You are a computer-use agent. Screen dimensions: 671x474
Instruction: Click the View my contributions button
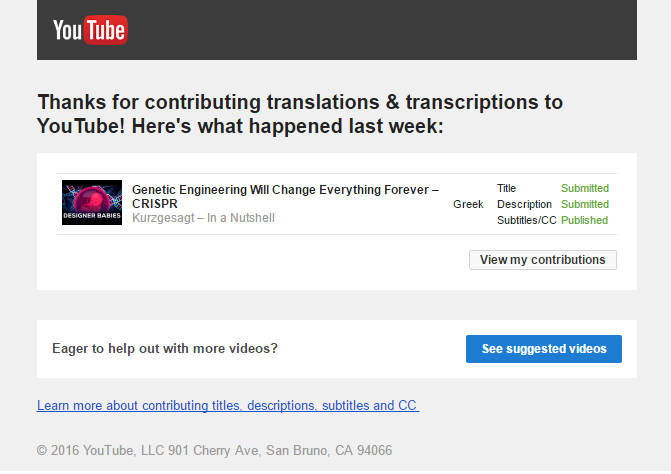[543, 260]
